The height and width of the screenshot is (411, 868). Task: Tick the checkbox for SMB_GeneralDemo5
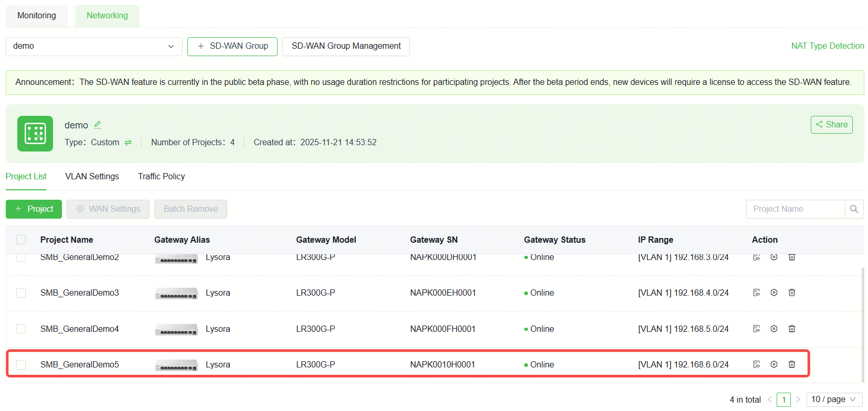pyautogui.click(x=21, y=364)
